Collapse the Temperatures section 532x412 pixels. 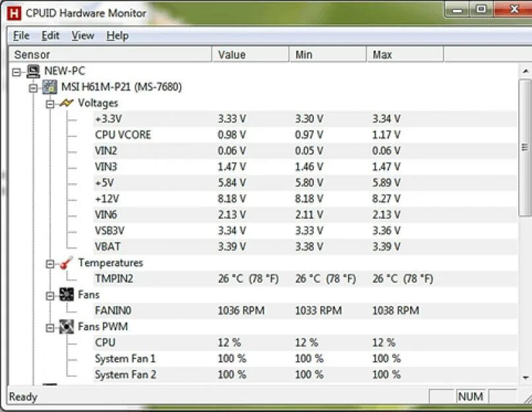50,264
